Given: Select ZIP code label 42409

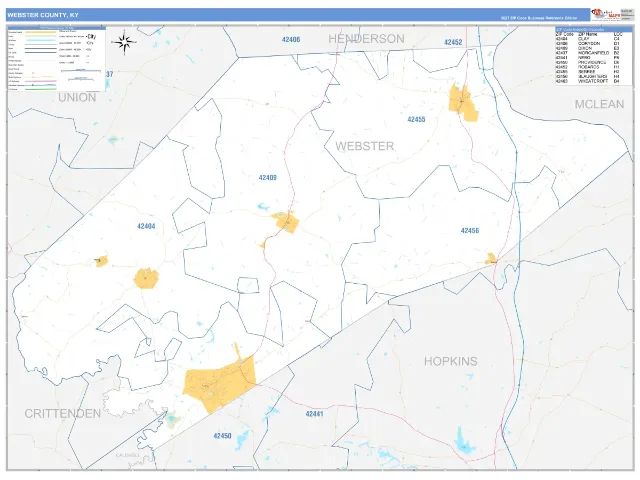Looking at the screenshot, I should pos(267,178).
